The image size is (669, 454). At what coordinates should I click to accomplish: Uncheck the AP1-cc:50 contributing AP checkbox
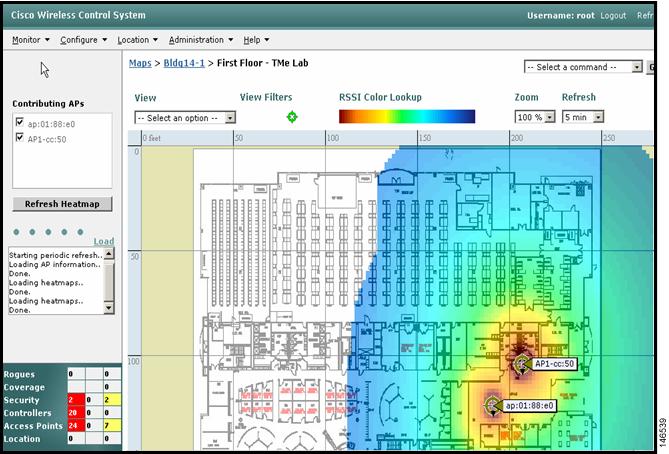point(19,137)
